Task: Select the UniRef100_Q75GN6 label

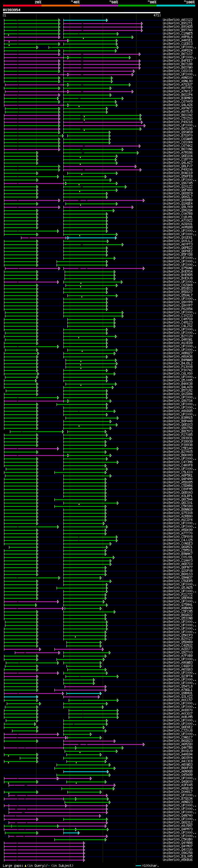Action: click(178, 268)
